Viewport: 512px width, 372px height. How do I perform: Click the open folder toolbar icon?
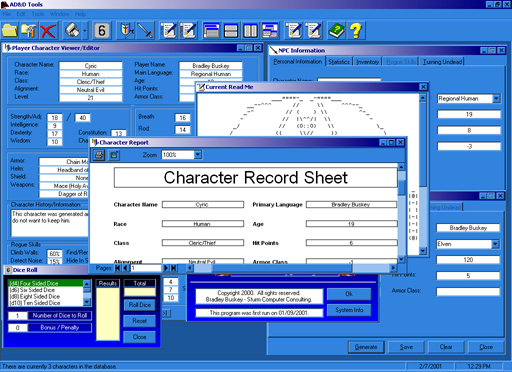tap(10, 31)
